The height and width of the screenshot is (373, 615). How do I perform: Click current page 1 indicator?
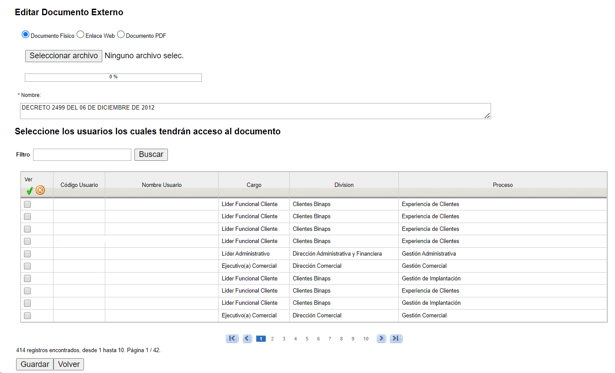coord(261,339)
